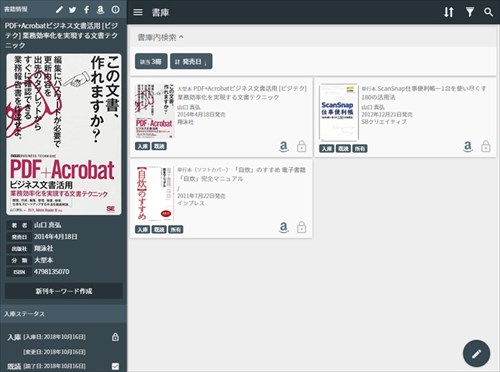Click the 該当 3冊 button

tap(151, 61)
